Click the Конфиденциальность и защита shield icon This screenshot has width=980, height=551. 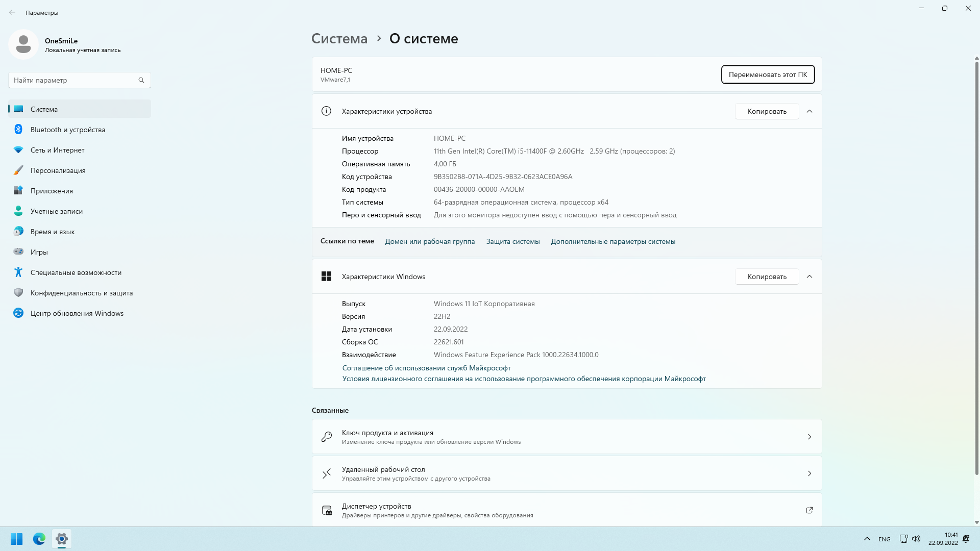pos(18,293)
